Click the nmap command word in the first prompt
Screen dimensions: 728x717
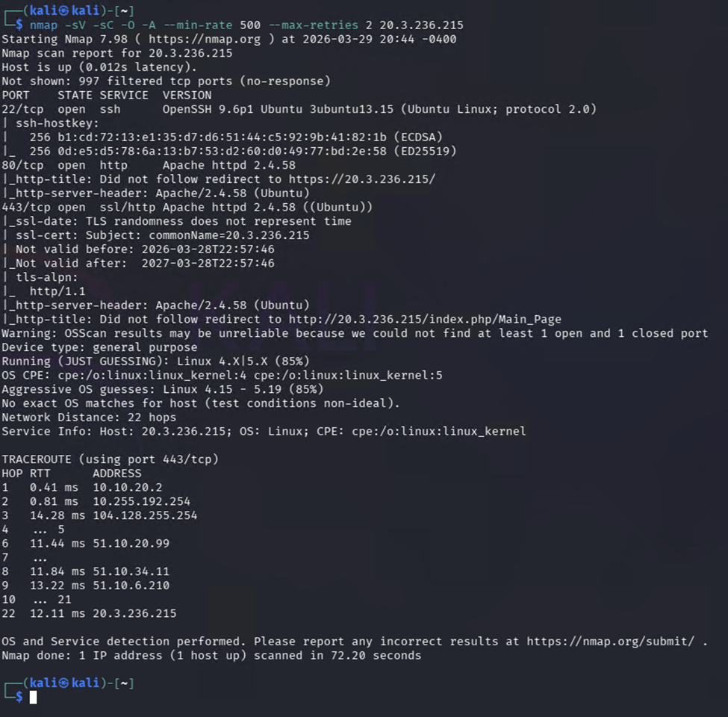43,25
